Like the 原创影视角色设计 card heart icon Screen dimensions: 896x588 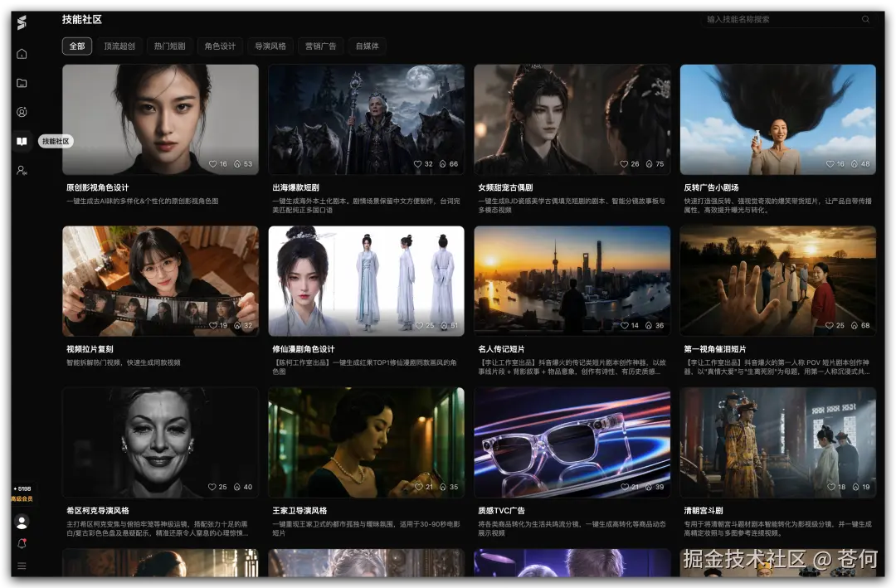coord(212,164)
